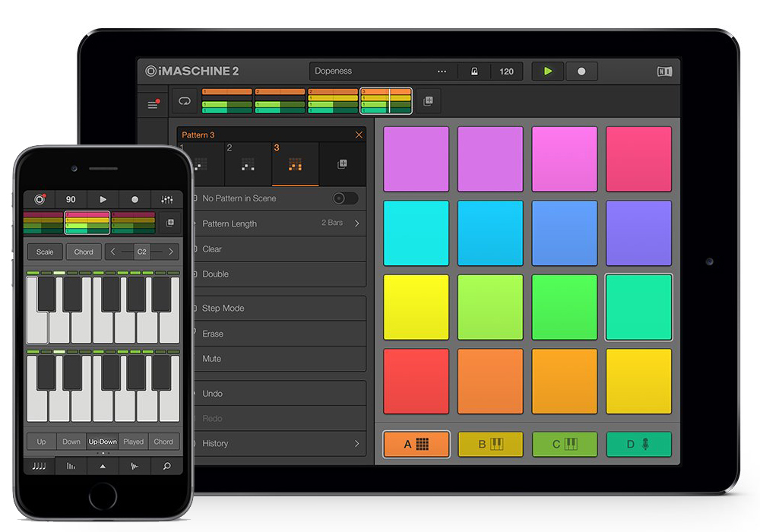The width and height of the screenshot is (760, 532).
Task: Tap Undo in pattern menu
Action: click(x=280, y=394)
